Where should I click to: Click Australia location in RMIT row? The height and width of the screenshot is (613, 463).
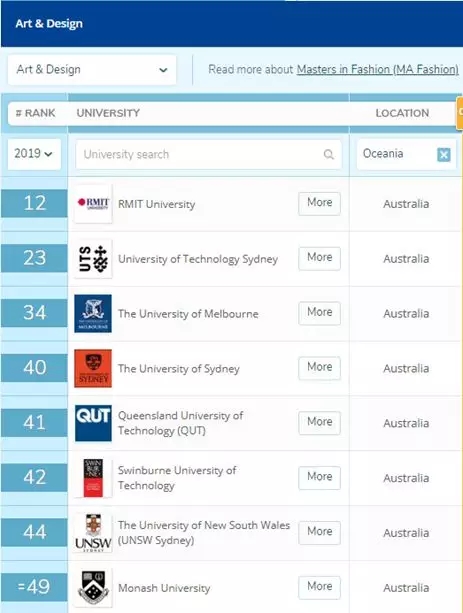(406, 204)
